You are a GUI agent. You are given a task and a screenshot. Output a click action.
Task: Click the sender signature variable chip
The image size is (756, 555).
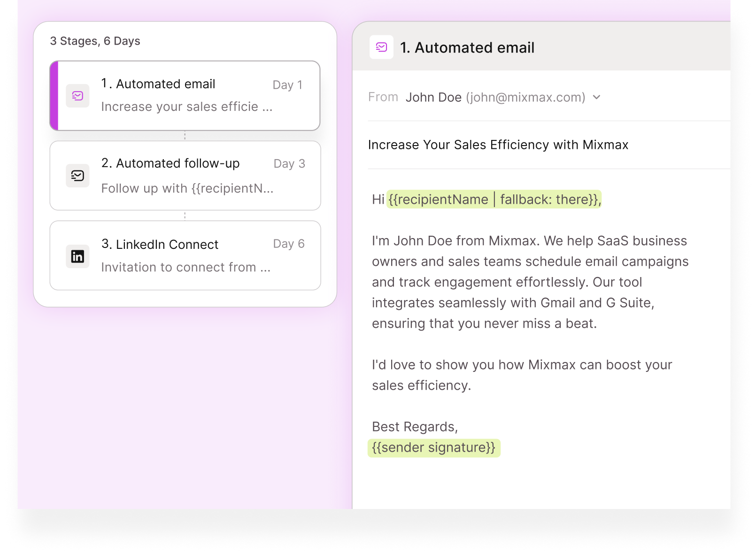click(x=433, y=447)
